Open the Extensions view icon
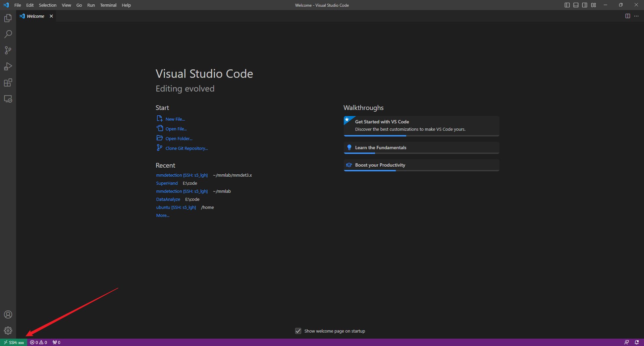Viewport: 644px width, 346px height. click(8, 82)
